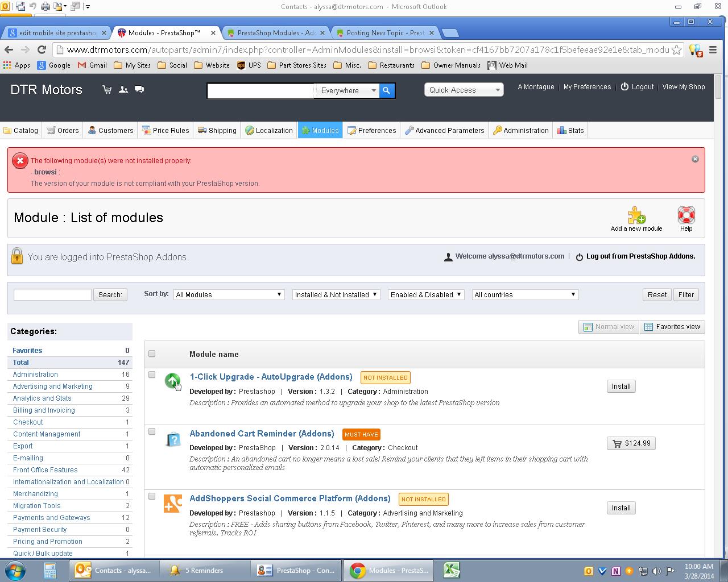Screen dimensions: 728x582
Task: Buy Abandoned Cart Reminder for $124.99
Action: [x=631, y=443]
